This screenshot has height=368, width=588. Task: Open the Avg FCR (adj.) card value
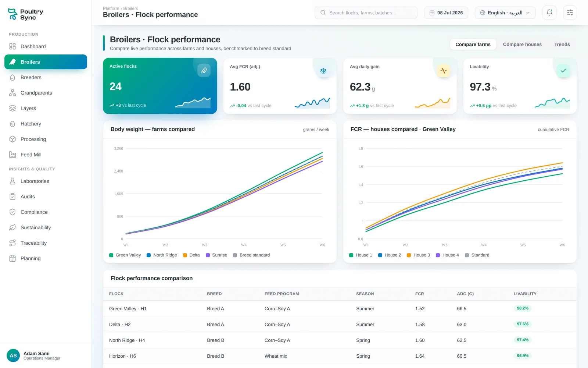(240, 87)
